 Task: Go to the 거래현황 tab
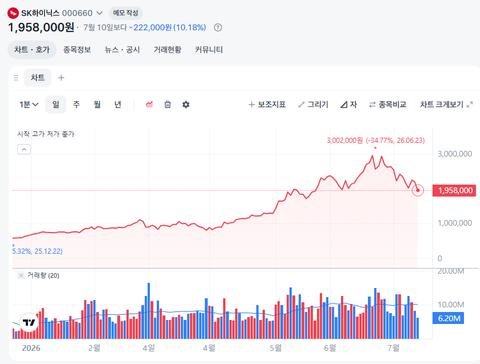(167, 50)
